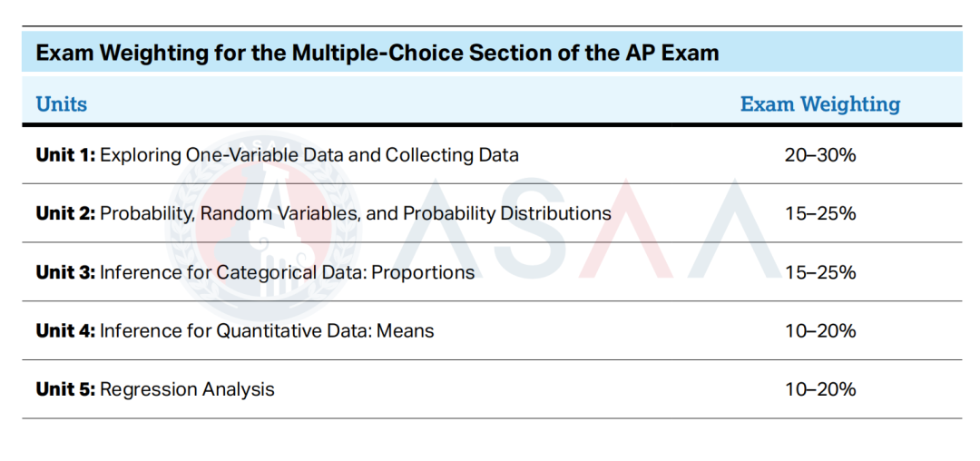This screenshot has width=980, height=461.
Task: Click the Unit 1 bold label
Action: point(65,155)
